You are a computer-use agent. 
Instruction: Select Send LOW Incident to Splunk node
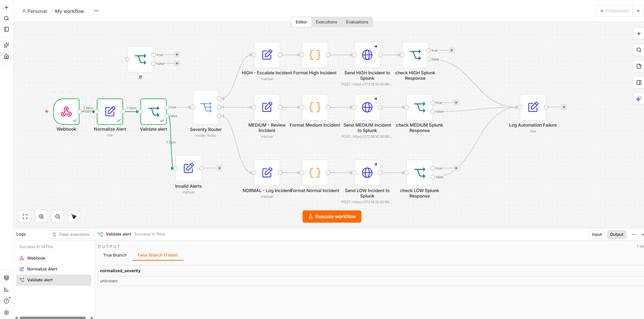[367, 173]
